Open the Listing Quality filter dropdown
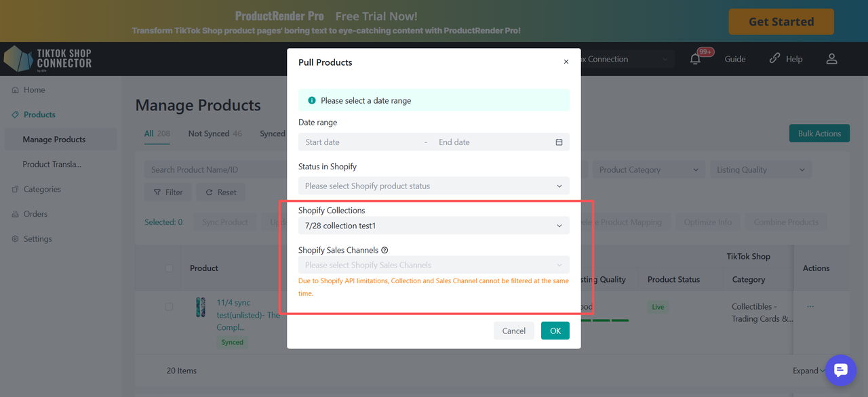The image size is (868, 397). click(760, 170)
